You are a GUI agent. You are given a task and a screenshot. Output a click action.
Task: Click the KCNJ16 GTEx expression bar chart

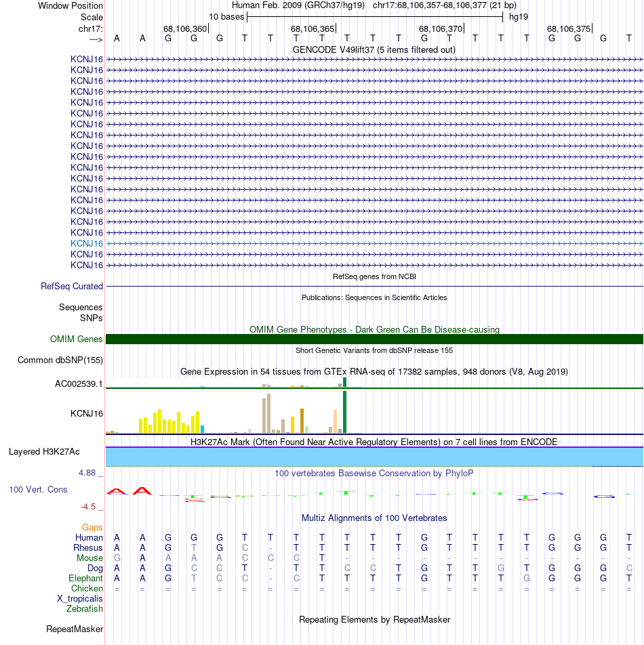tap(234, 412)
